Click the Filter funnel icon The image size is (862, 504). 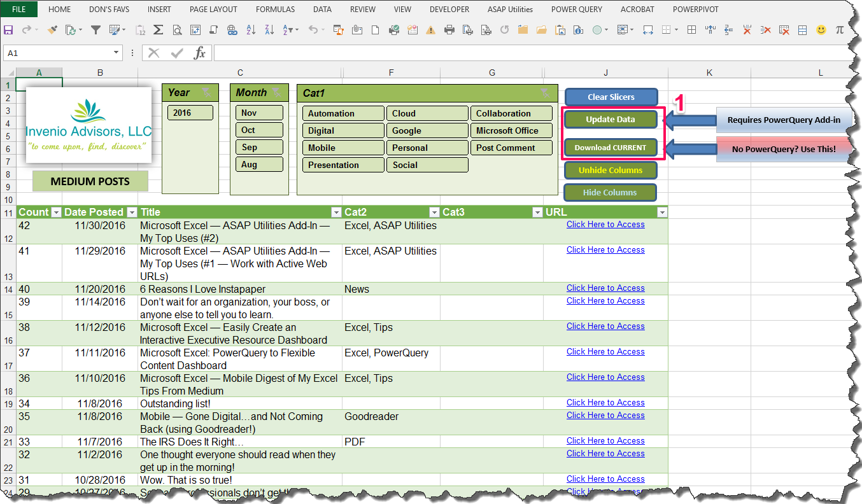tap(95, 29)
